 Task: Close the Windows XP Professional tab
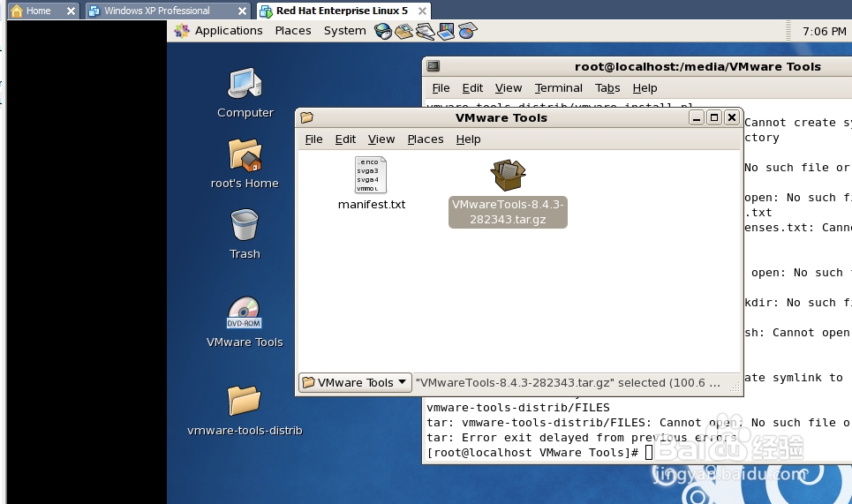click(x=242, y=11)
